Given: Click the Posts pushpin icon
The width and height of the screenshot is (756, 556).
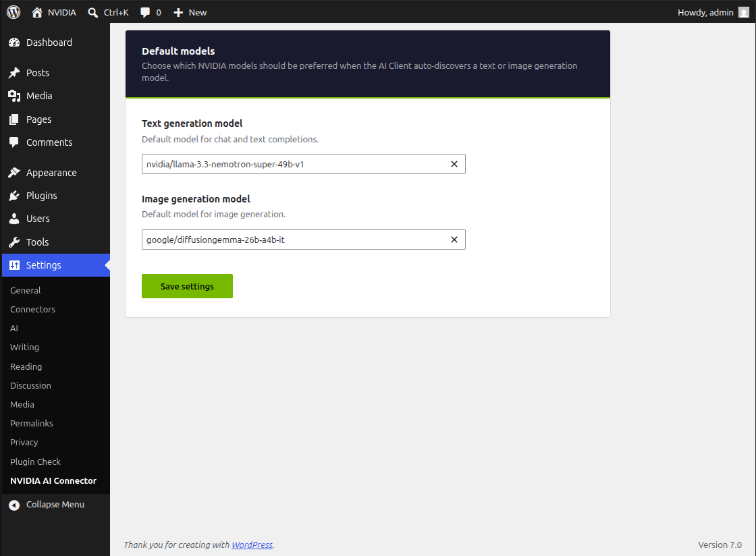Looking at the screenshot, I should 14,73.
